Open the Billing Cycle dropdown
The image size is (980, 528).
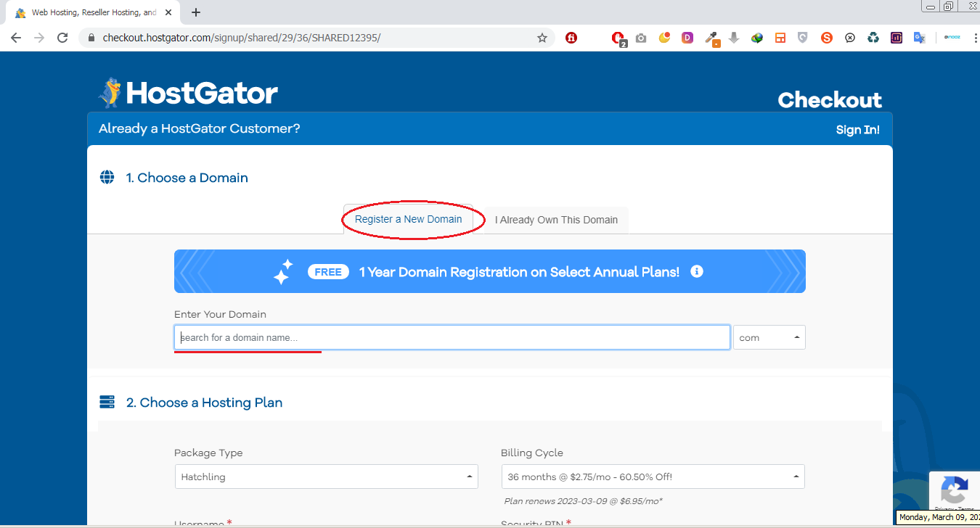(653, 477)
